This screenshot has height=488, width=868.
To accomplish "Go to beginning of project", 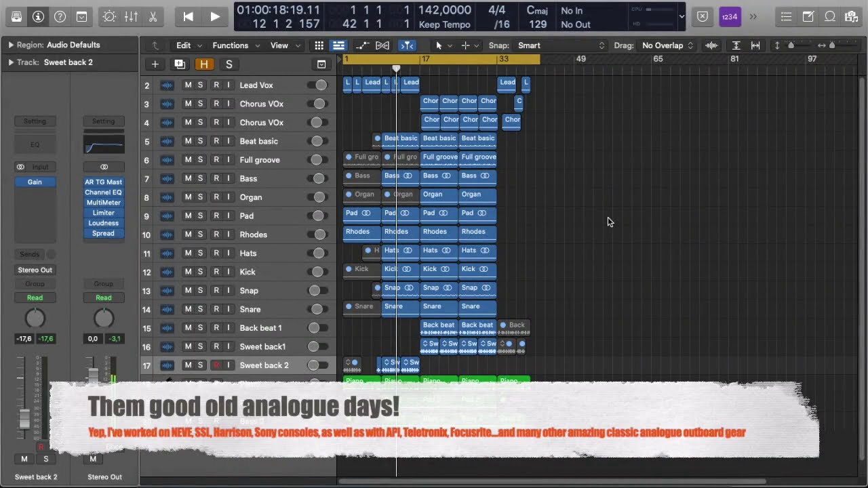I will pyautogui.click(x=188, y=17).
